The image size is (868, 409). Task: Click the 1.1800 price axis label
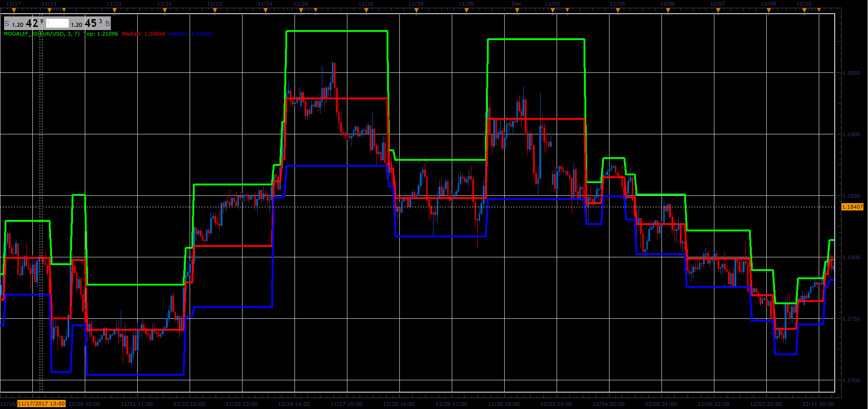point(851,257)
